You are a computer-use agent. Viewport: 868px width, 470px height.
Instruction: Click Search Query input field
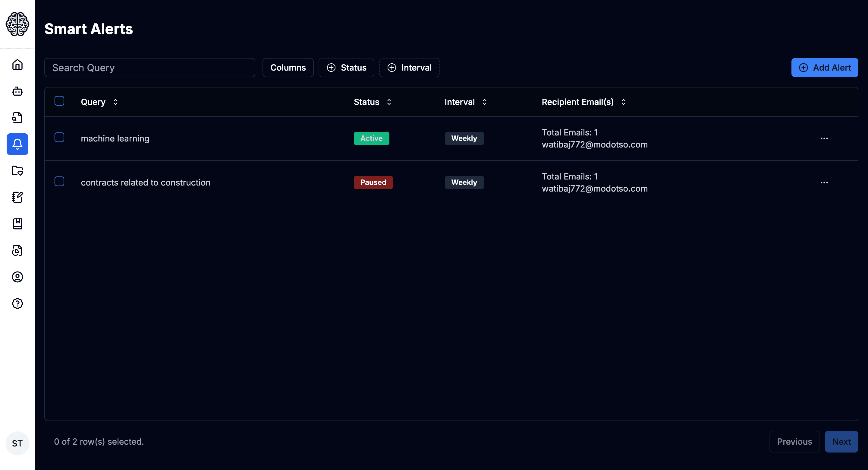(x=149, y=68)
